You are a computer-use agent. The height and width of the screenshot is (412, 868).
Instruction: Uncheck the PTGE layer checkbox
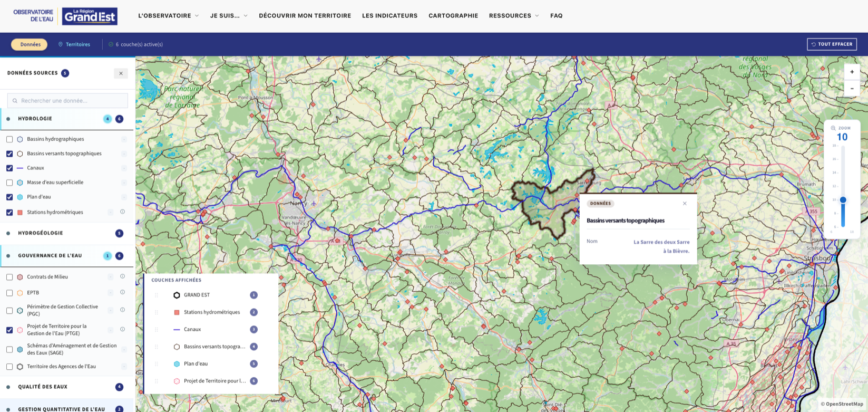pyautogui.click(x=9, y=330)
